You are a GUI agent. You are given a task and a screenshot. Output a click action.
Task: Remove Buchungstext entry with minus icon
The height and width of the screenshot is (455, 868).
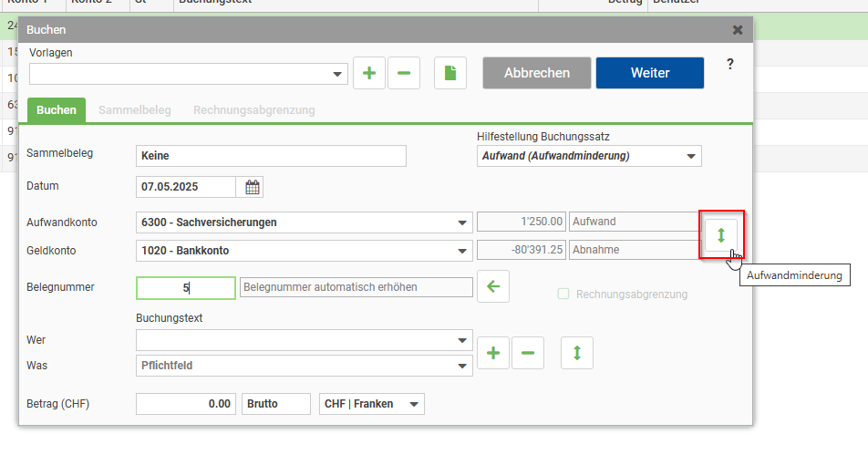coord(528,353)
